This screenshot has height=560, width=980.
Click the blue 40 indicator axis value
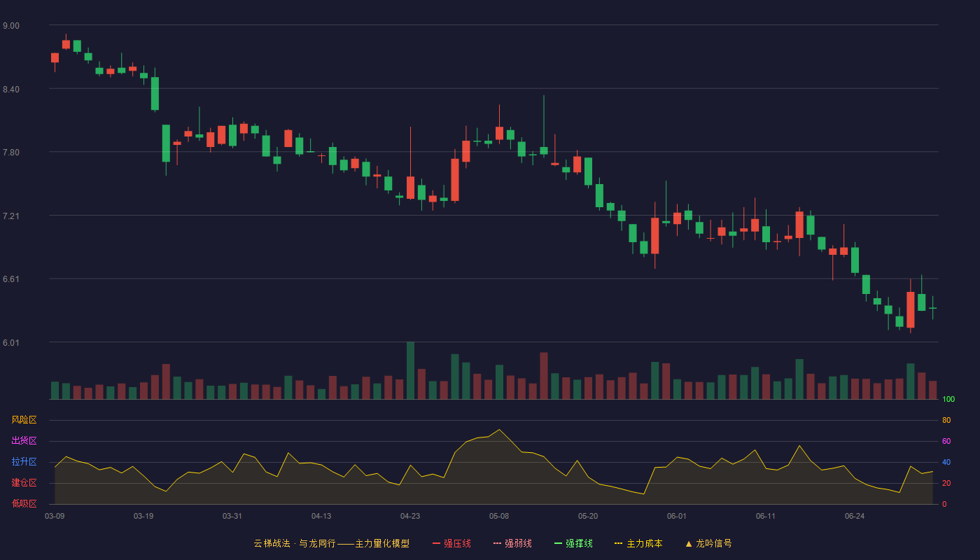pos(946,463)
